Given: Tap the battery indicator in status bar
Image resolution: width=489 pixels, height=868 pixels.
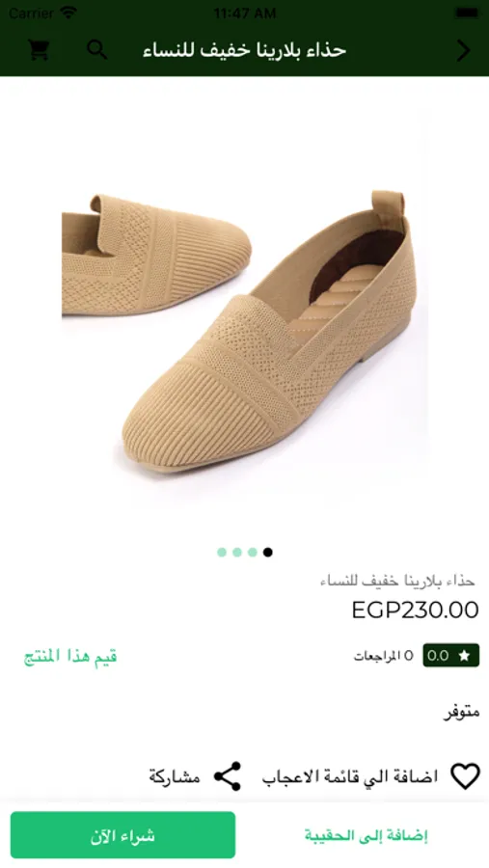Looking at the screenshot, I should pyautogui.click(x=467, y=13).
